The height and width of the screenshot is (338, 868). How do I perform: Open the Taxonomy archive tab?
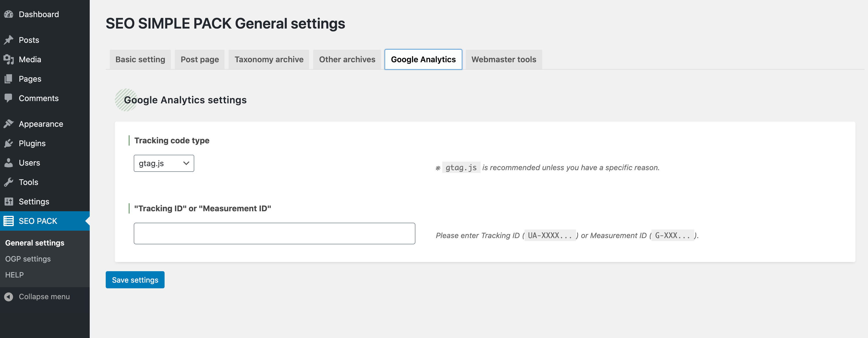[269, 60]
